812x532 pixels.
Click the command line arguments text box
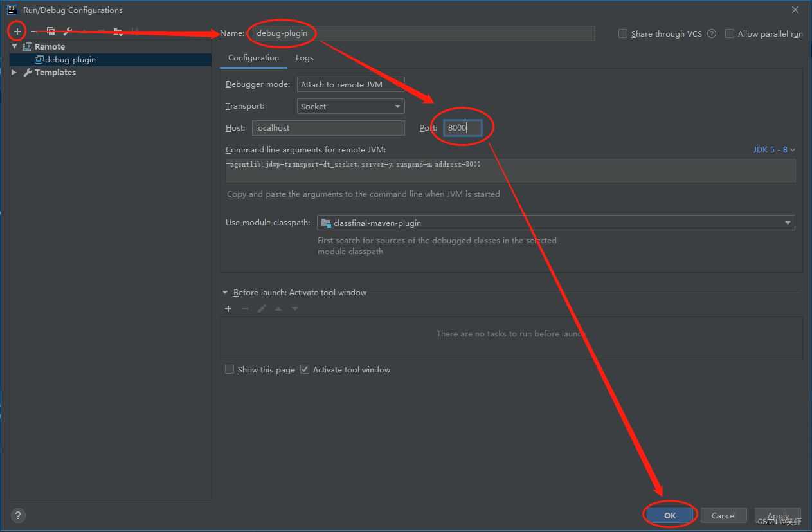(511, 170)
